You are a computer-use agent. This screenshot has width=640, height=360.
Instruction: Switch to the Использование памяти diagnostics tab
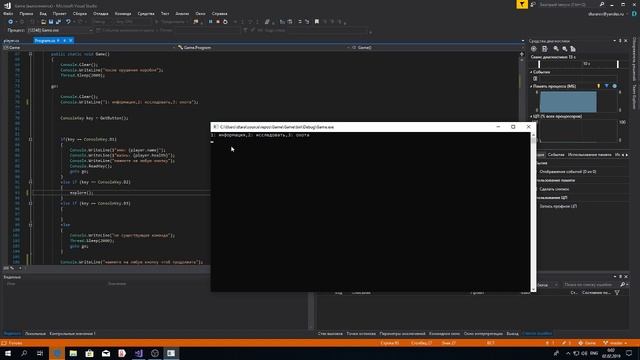(590, 155)
